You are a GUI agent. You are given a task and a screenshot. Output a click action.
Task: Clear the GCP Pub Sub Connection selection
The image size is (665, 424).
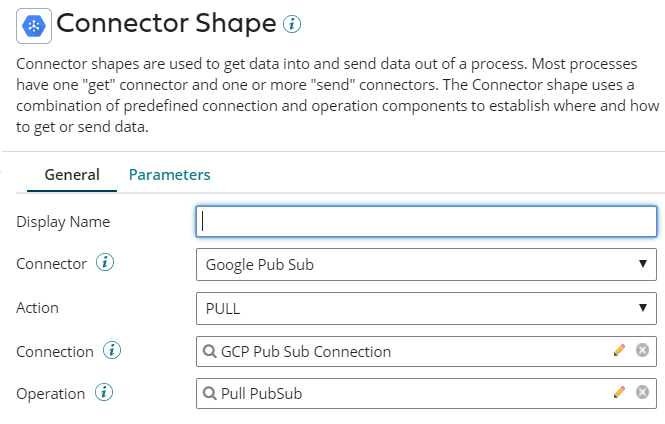coord(642,351)
